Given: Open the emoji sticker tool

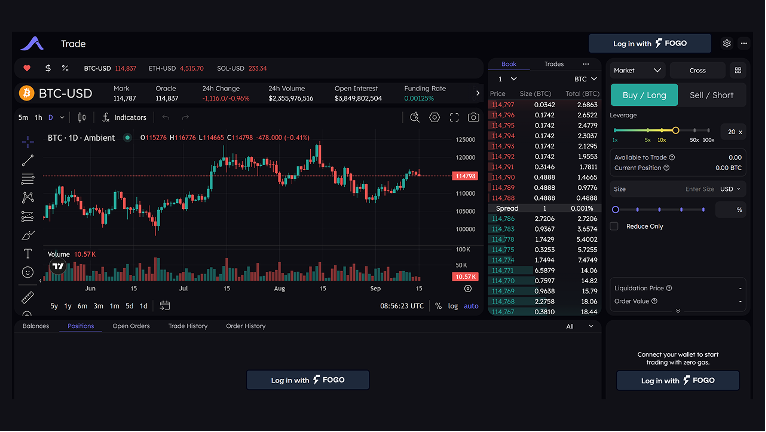Looking at the screenshot, I should 28,271.
